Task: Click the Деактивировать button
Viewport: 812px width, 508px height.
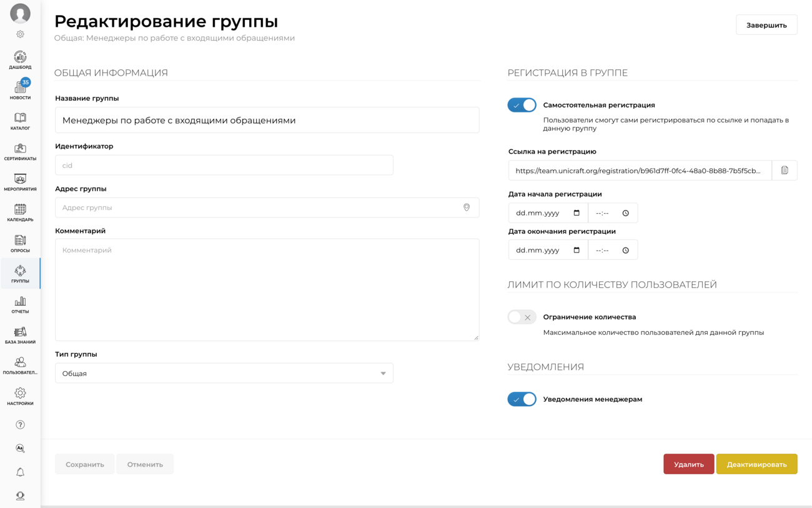Action: pyautogui.click(x=756, y=464)
